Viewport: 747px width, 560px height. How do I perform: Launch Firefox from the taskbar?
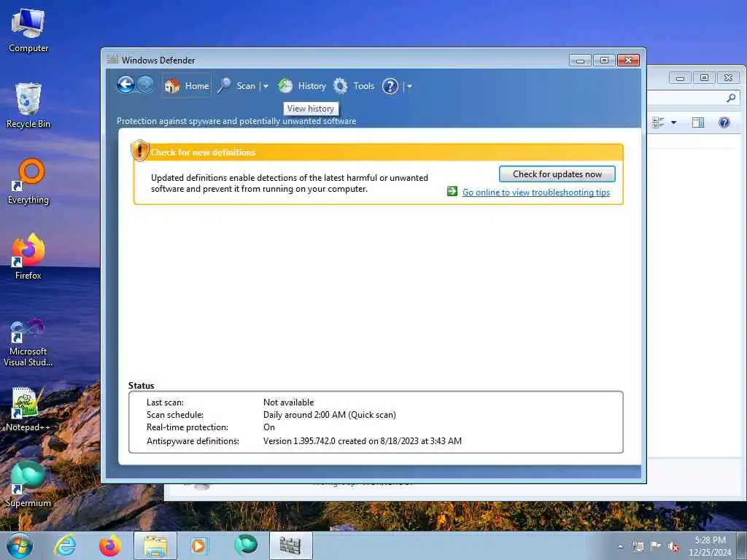110,545
